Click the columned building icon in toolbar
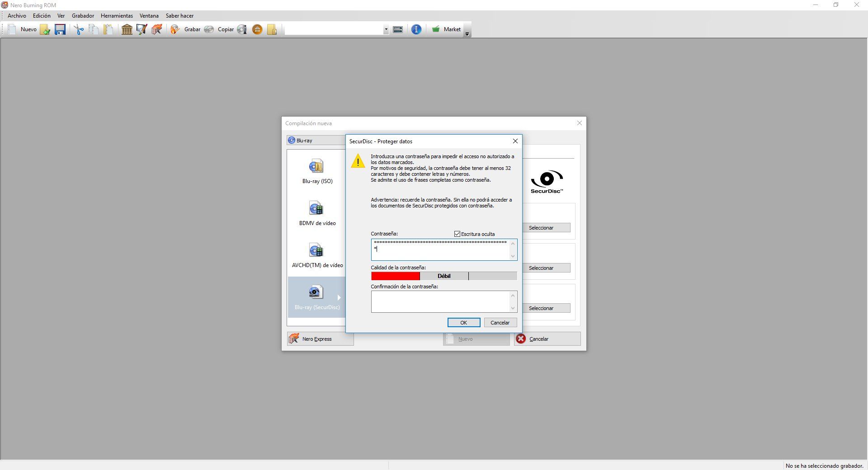868x470 pixels. (x=127, y=29)
